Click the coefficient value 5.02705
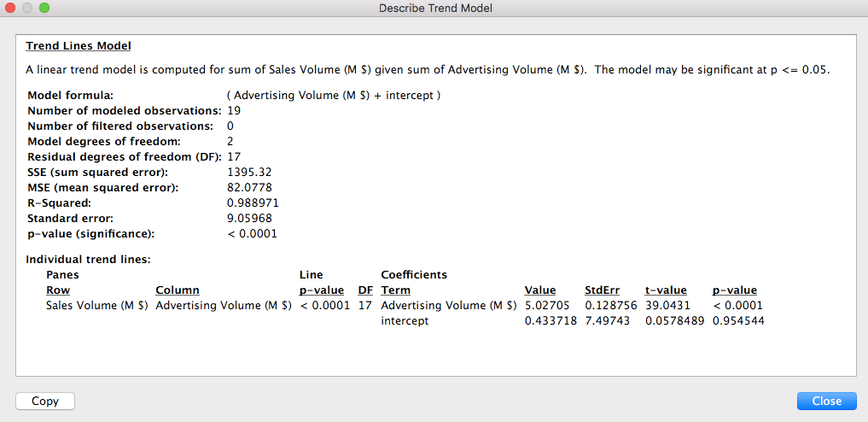Image resolution: width=868 pixels, height=422 pixels. point(545,306)
